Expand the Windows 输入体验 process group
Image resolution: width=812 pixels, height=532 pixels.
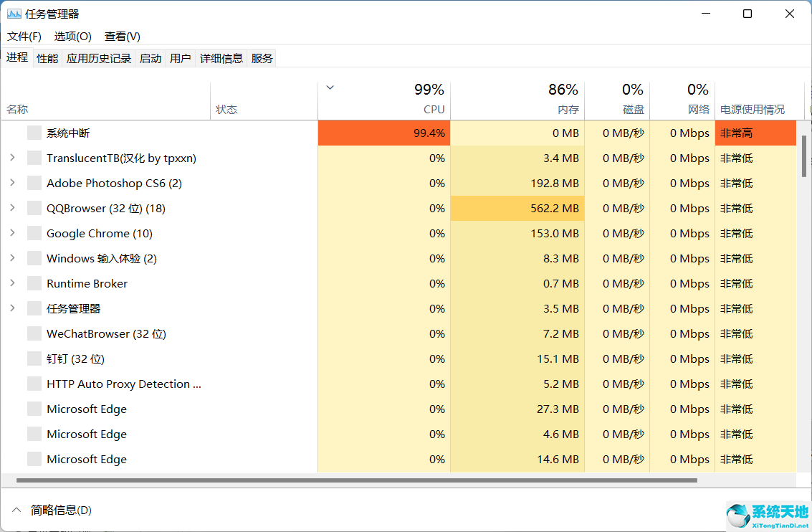tap(11, 258)
